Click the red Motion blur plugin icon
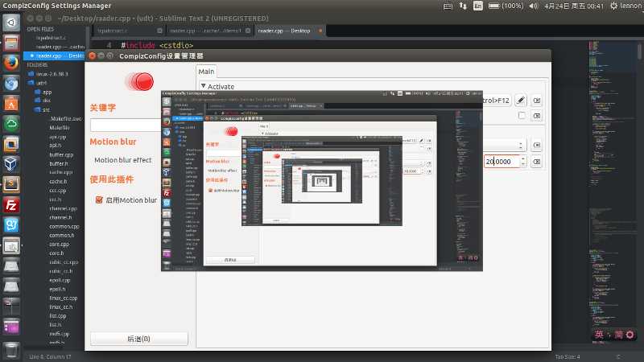Screen dimensions: 644x362 pos(141,81)
